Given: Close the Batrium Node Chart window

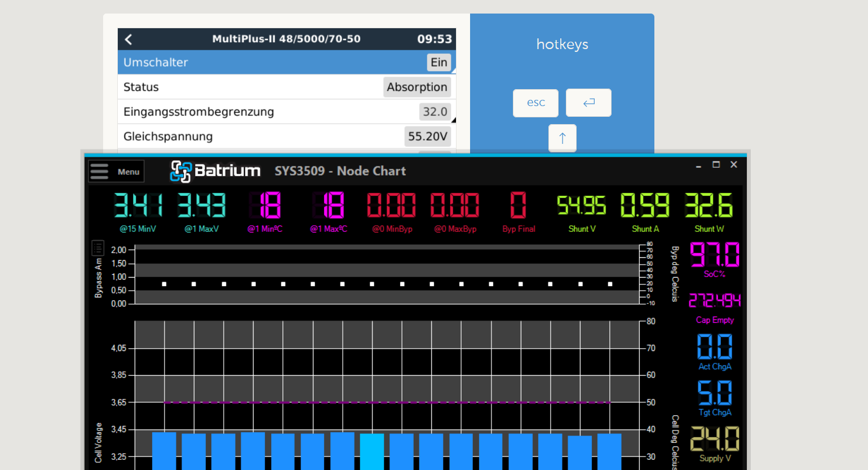Looking at the screenshot, I should [x=734, y=165].
